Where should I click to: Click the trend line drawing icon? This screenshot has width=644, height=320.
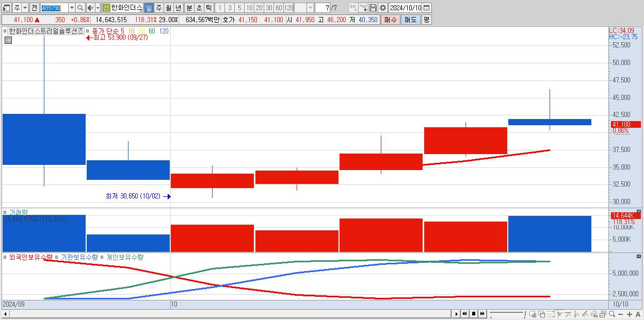(x=585, y=314)
